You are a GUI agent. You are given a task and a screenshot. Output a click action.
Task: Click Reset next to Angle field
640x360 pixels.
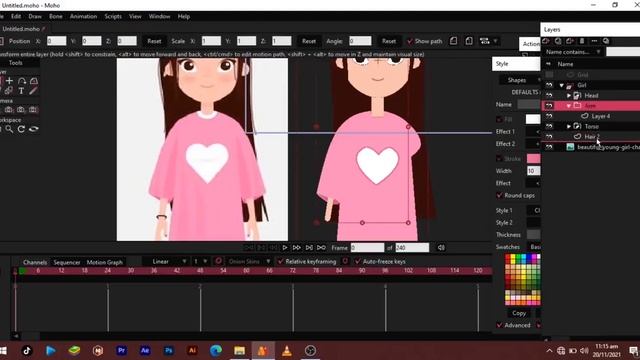389,41
